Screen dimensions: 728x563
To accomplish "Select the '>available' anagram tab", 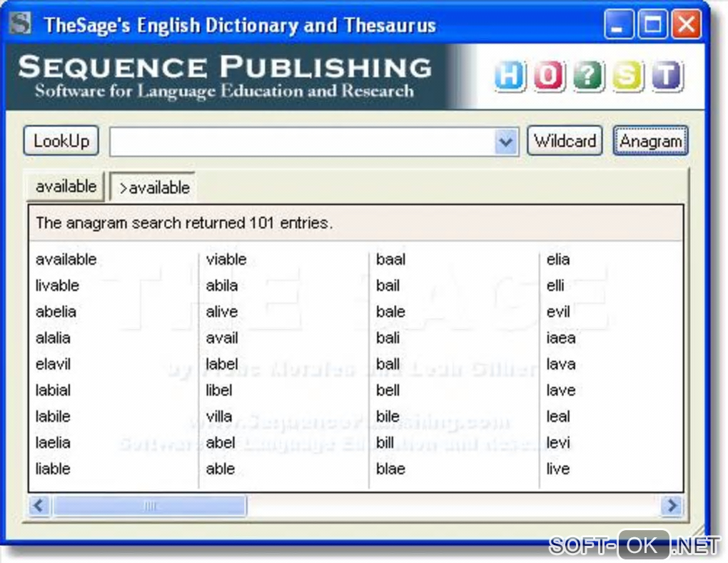I will click(x=153, y=188).
